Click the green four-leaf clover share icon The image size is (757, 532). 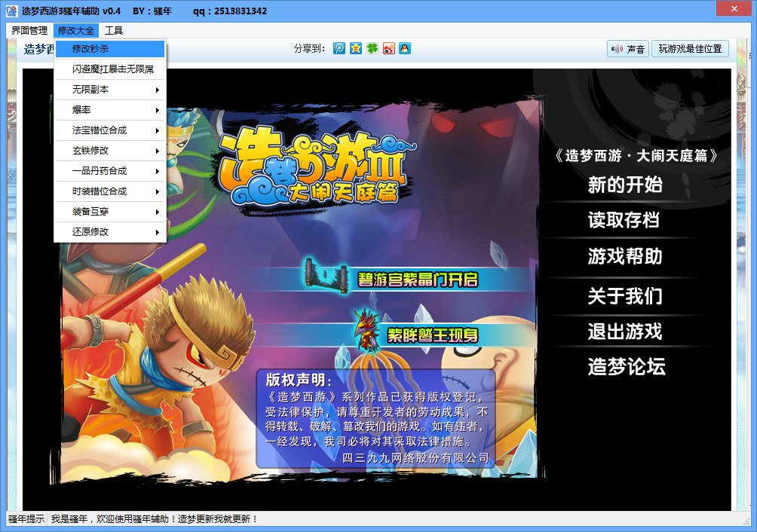click(x=372, y=48)
